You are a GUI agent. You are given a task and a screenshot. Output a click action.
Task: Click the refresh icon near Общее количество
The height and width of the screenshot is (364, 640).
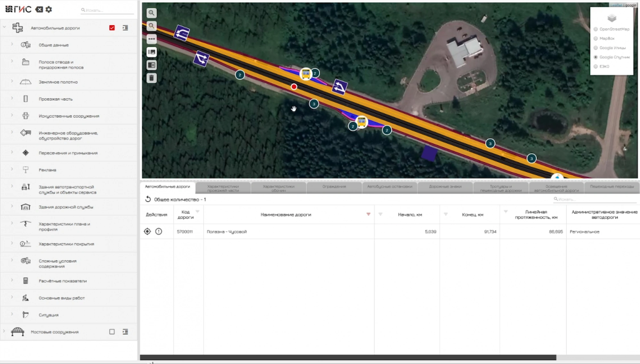[x=148, y=199]
